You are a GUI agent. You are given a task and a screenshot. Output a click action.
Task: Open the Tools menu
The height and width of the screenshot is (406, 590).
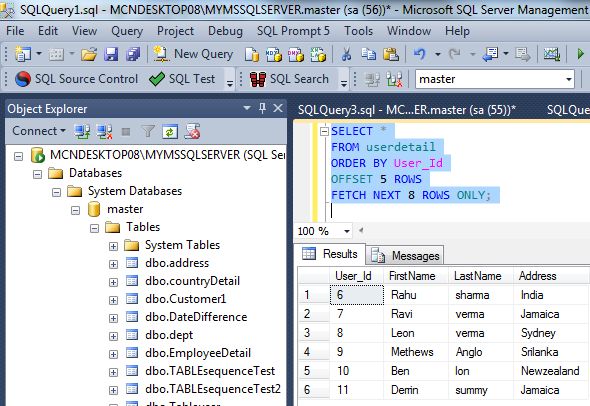point(358,30)
